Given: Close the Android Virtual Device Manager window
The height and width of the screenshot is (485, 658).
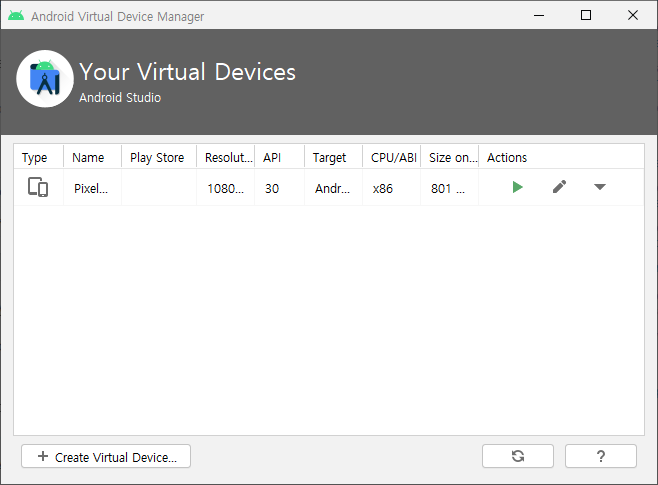Looking at the screenshot, I should click(x=633, y=16).
